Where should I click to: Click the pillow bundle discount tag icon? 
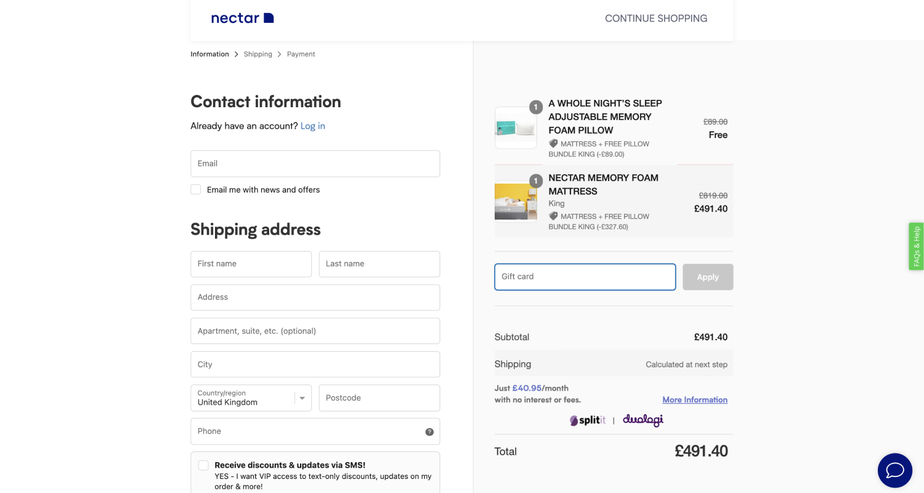click(553, 144)
